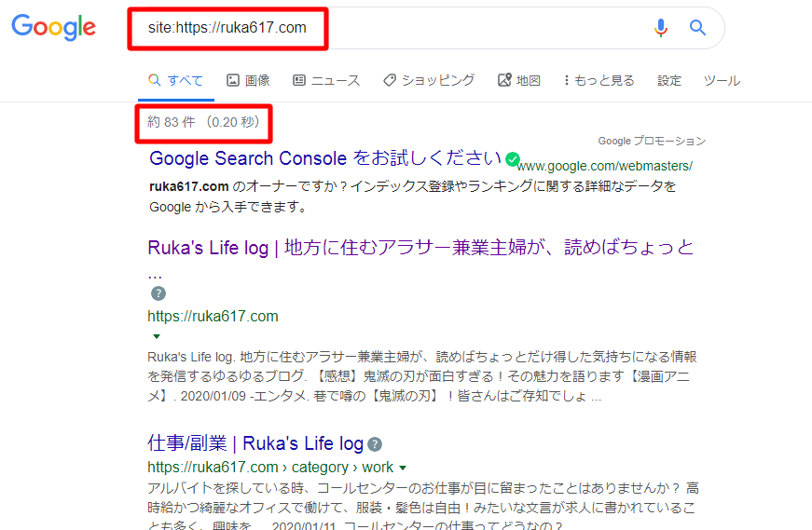
Task: Open www.google.com/webmasters/ URL
Action: pos(605,166)
